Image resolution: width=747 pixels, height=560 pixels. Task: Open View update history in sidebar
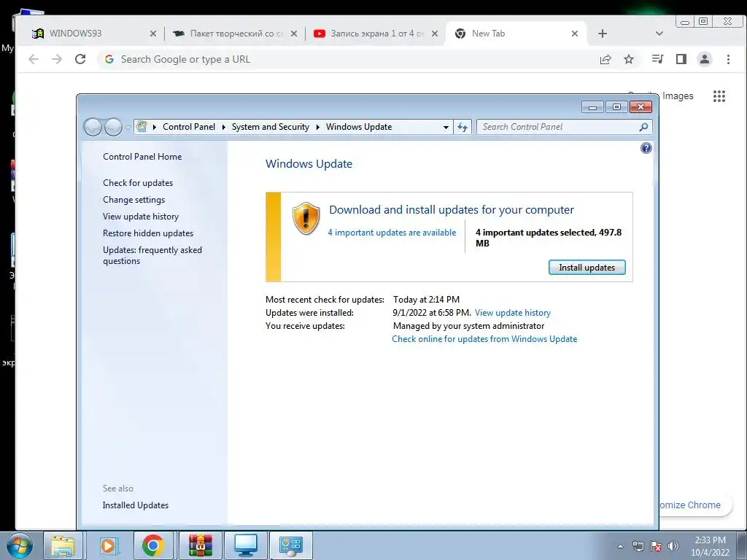tap(141, 216)
